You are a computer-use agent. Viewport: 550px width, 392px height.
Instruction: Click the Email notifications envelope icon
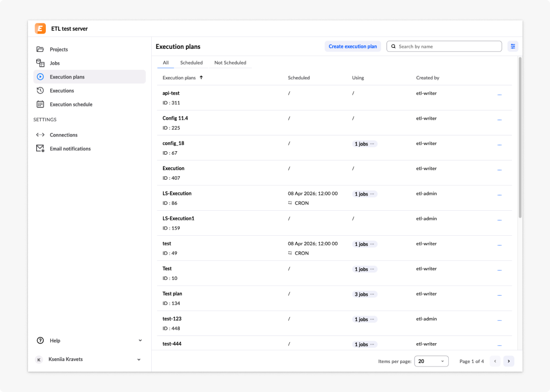40,148
